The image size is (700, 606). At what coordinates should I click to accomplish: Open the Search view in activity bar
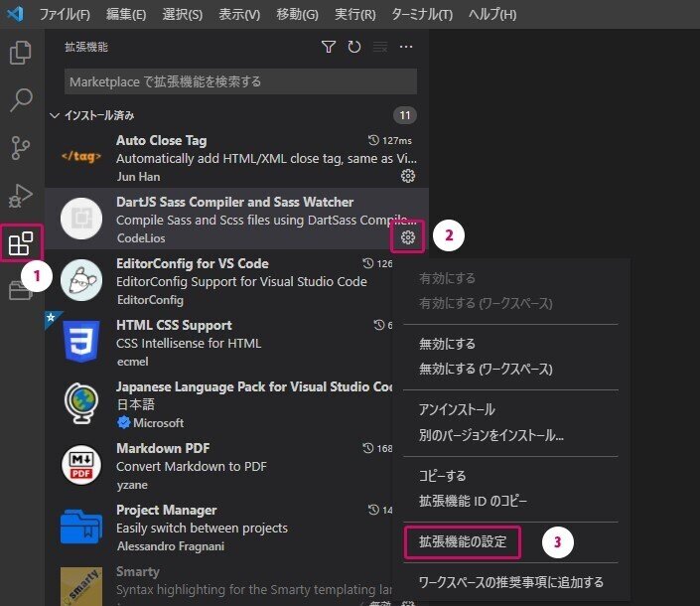click(21, 99)
